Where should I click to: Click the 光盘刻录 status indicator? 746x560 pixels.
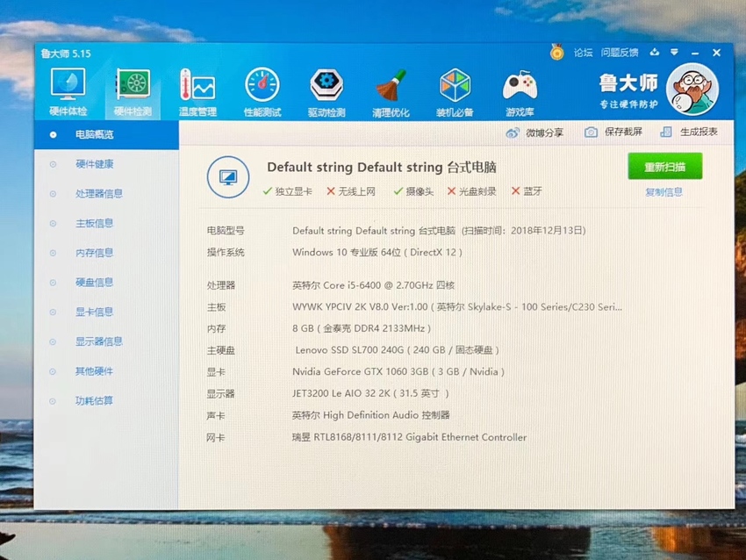471,191
